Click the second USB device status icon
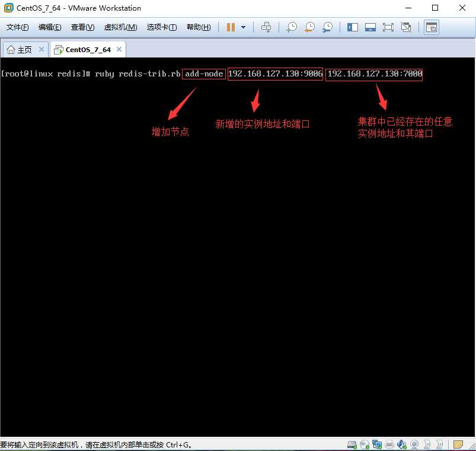This screenshot has height=451, width=476. pyautogui.click(x=439, y=444)
